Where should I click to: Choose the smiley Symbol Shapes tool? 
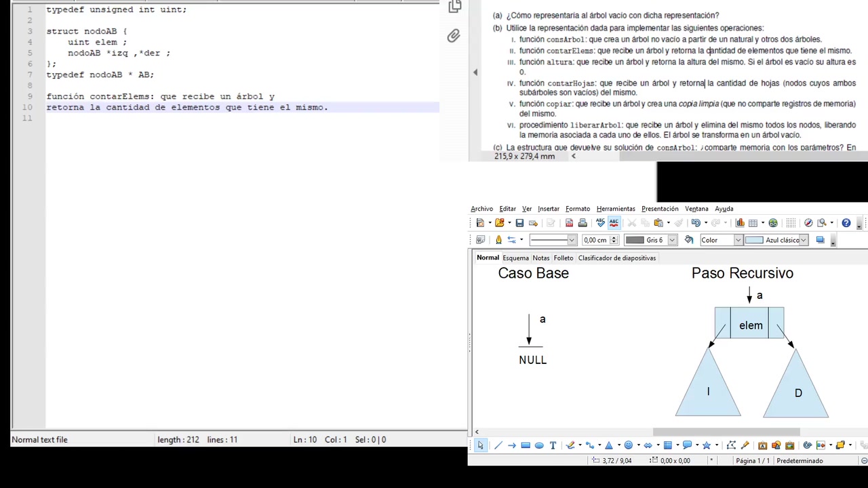pos(628,445)
